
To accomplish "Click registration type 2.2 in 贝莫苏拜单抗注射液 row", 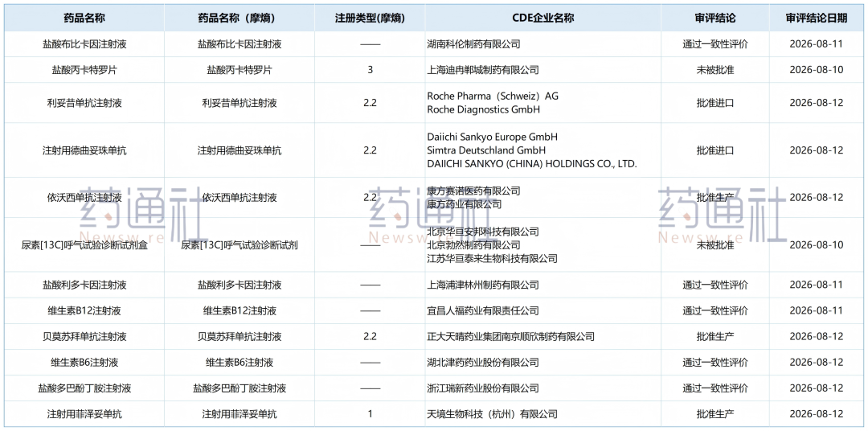I will 370,336.
